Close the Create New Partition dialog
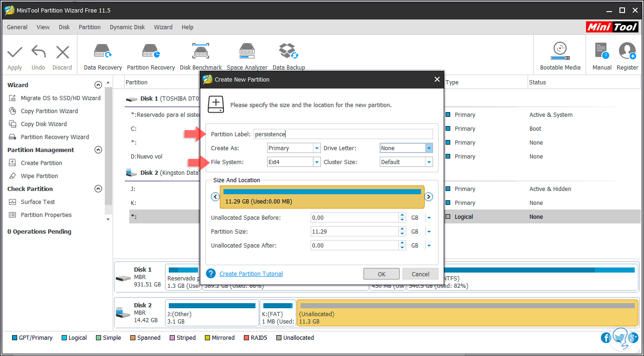This screenshot has width=644, height=356. tap(437, 79)
